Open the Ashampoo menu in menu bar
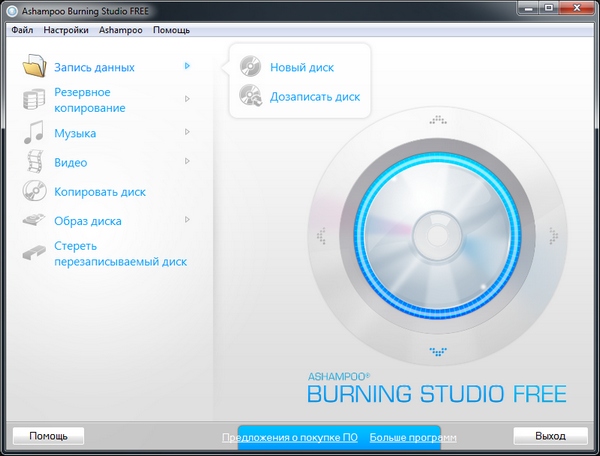Screen dimensions: 600x456 121,30
